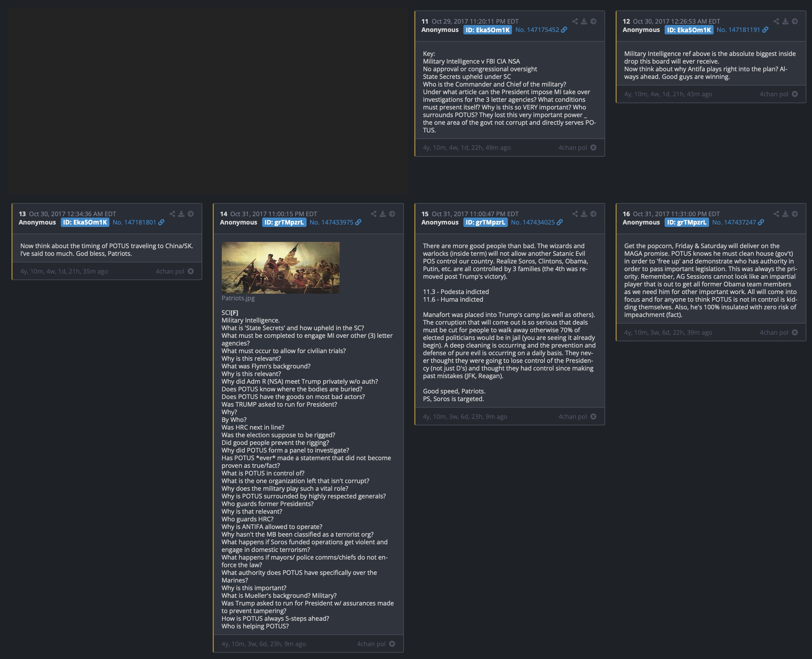Click the x icon in post 16 footer
Screen dimensions: 812x659
click(795, 332)
